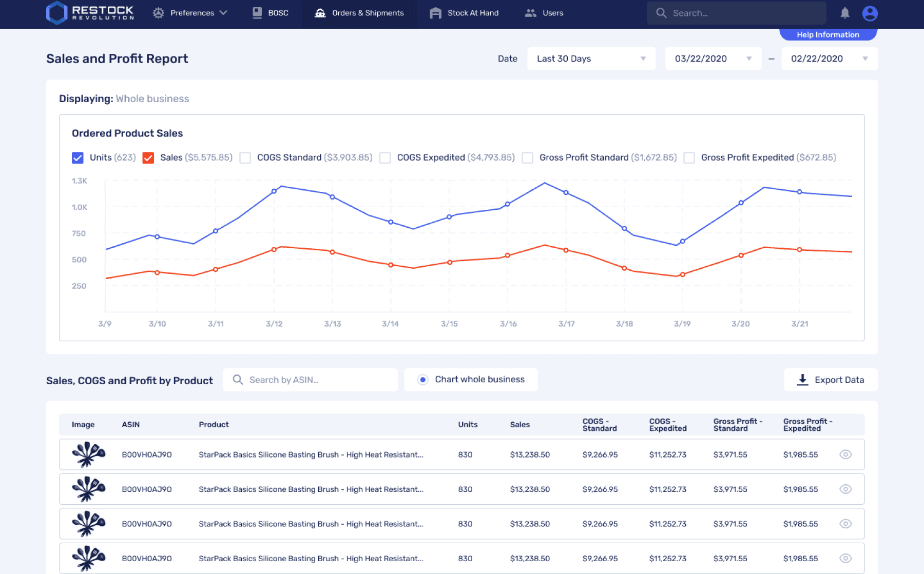Enable the COGS Expedited checkbox
This screenshot has width=924, height=574.
(385, 157)
